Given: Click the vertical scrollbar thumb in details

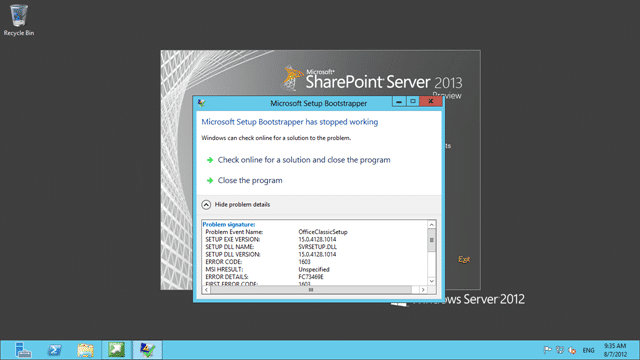Looking at the screenshot, I should click(431, 240).
